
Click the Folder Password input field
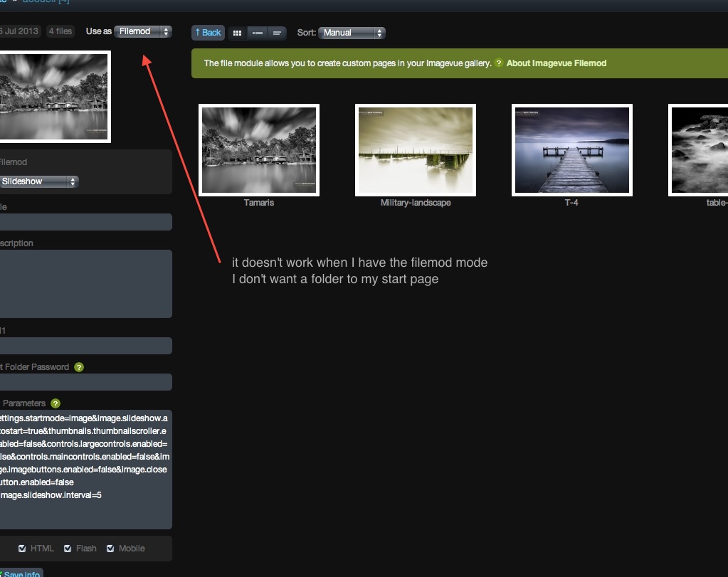click(x=85, y=382)
